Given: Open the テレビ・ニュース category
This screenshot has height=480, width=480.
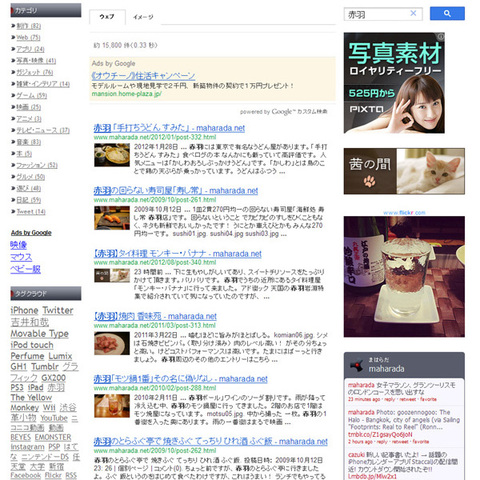Looking at the screenshot, I should pos(43,130).
